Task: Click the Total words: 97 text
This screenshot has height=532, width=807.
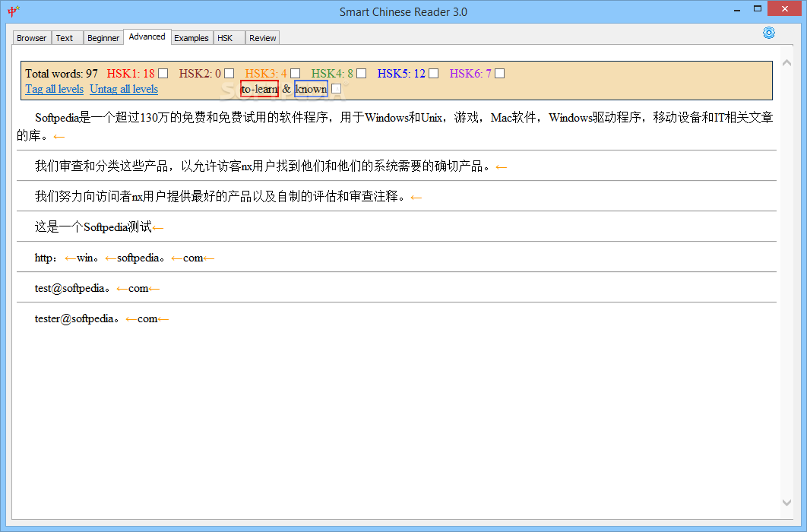Action: pos(62,74)
